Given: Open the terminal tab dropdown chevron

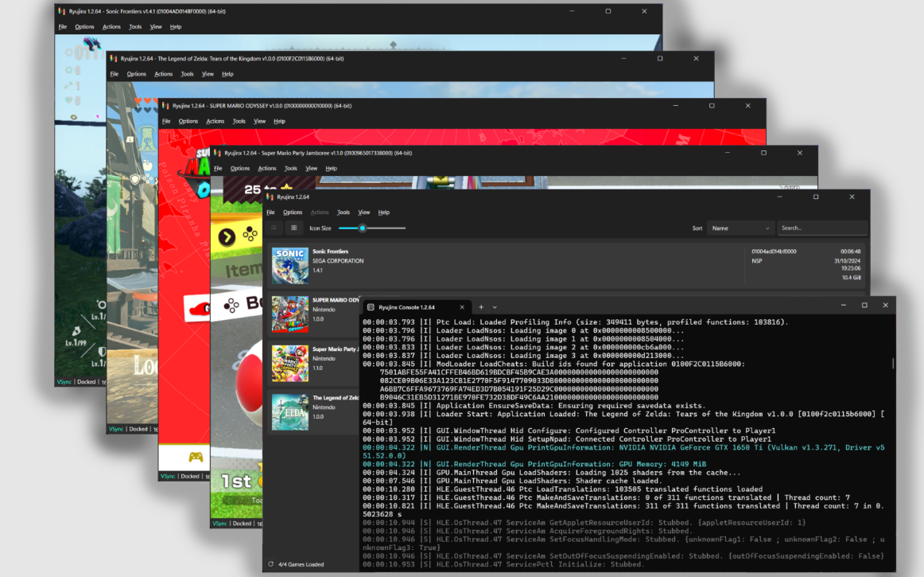Looking at the screenshot, I should pyautogui.click(x=495, y=306).
